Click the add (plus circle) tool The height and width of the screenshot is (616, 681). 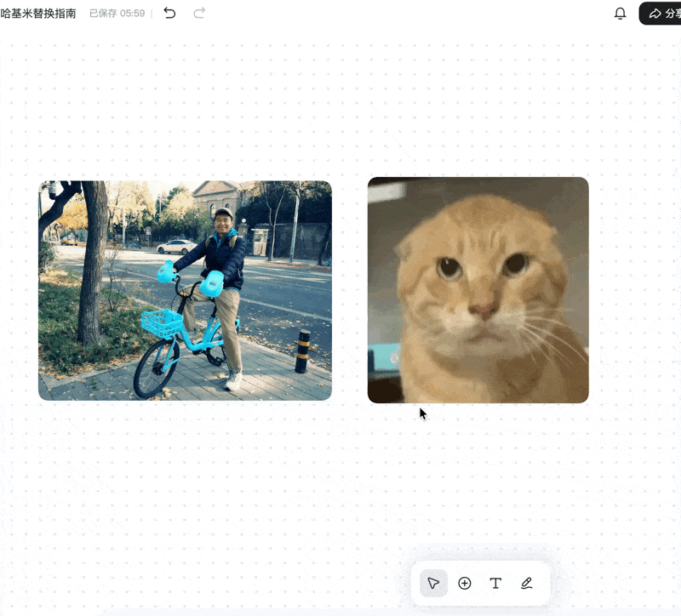(464, 583)
